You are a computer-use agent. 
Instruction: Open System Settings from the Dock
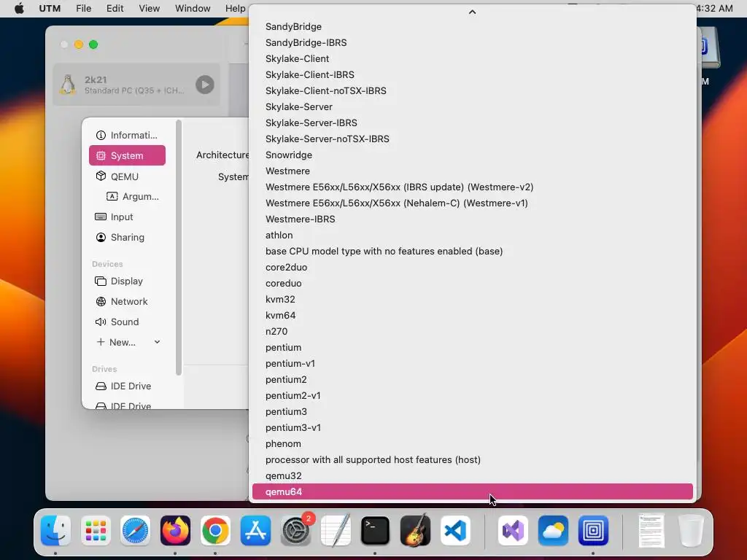[295, 531]
